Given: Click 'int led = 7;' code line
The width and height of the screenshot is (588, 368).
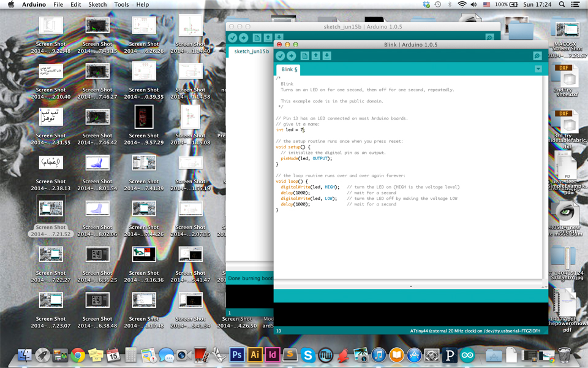Looking at the screenshot, I should tap(290, 130).
